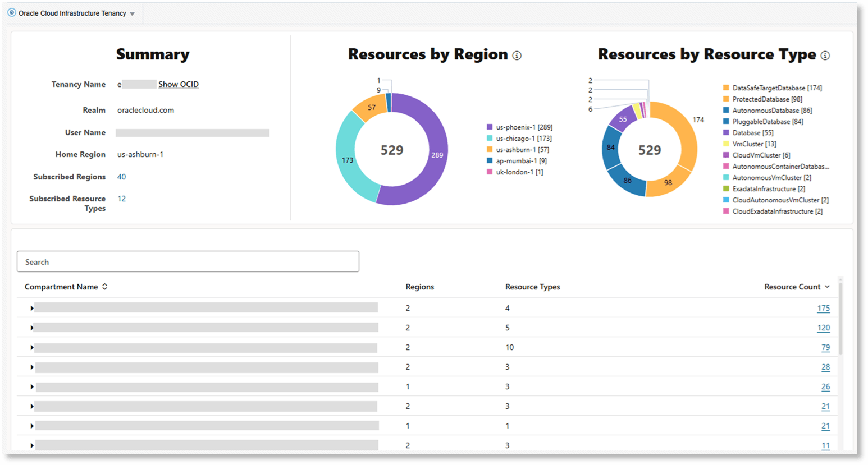868x465 pixels.
Task: Click the ProtectedDatabase legend swatch
Action: [726, 99]
